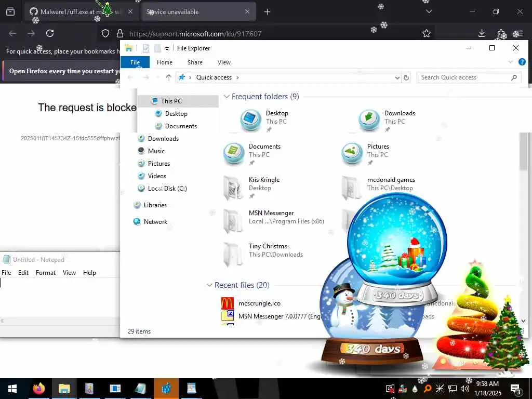Screen dimensions: 532x399
Task: Open the address bar history dropdown
Action: click(x=397, y=78)
